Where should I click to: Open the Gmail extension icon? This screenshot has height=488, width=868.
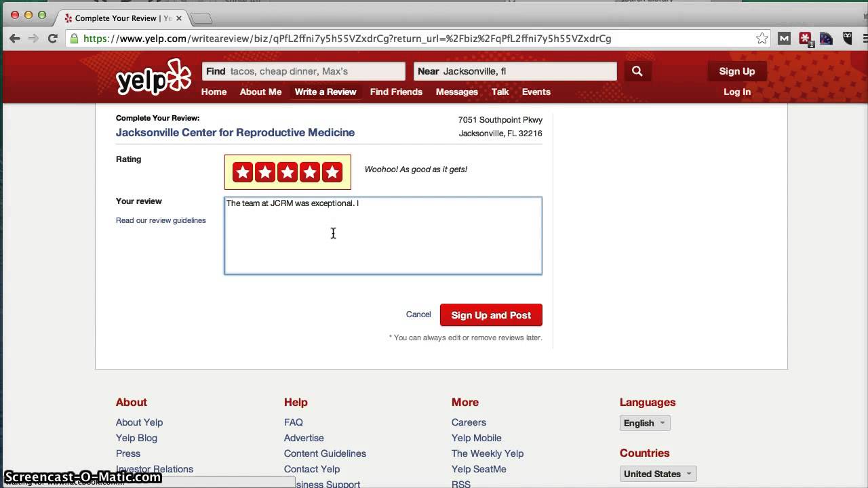pyautogui.click(x=784, y=39)
